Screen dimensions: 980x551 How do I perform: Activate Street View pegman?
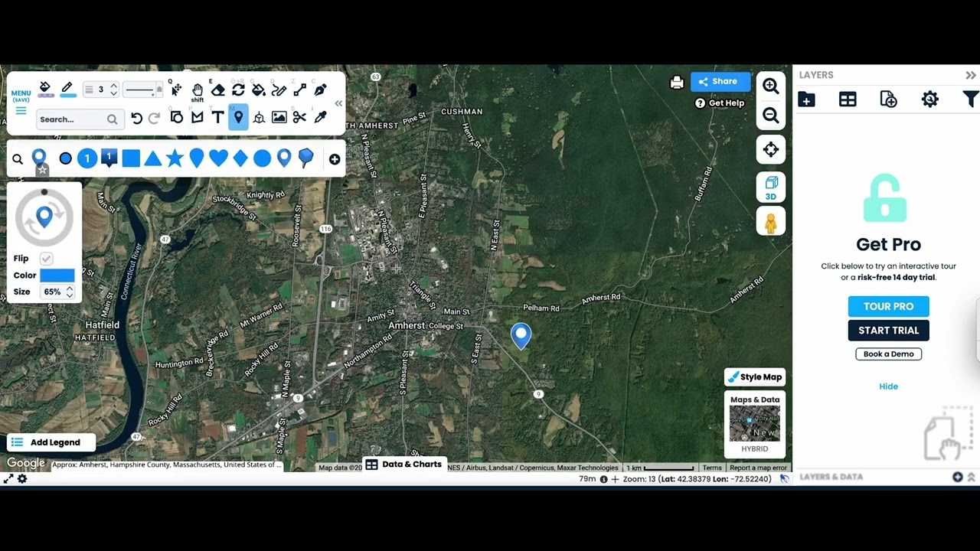pyautogui.click(x=771, y=222)
